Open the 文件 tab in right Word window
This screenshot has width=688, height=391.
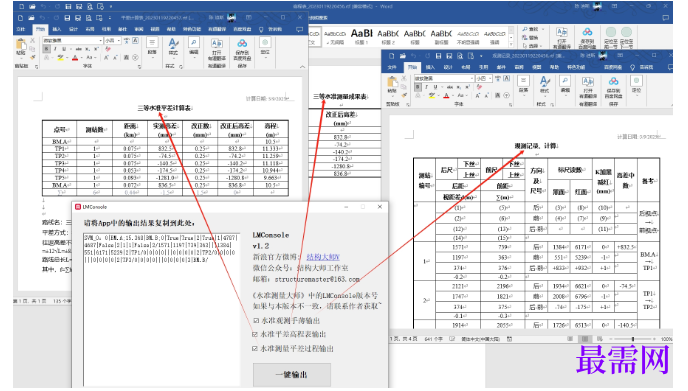[392, 67]
